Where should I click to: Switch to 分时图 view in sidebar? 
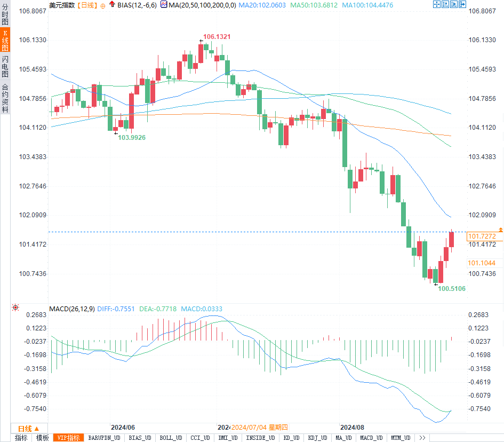5,14
